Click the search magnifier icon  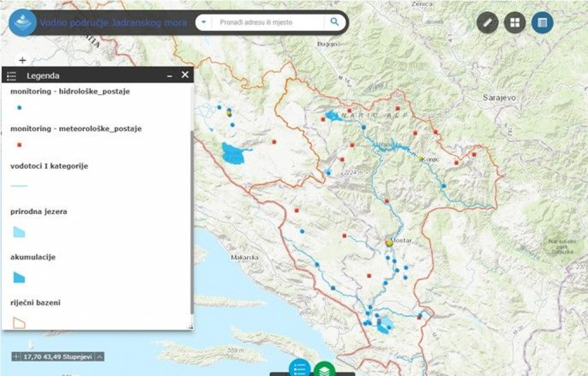pyautogui.click(x=335, y=22)
